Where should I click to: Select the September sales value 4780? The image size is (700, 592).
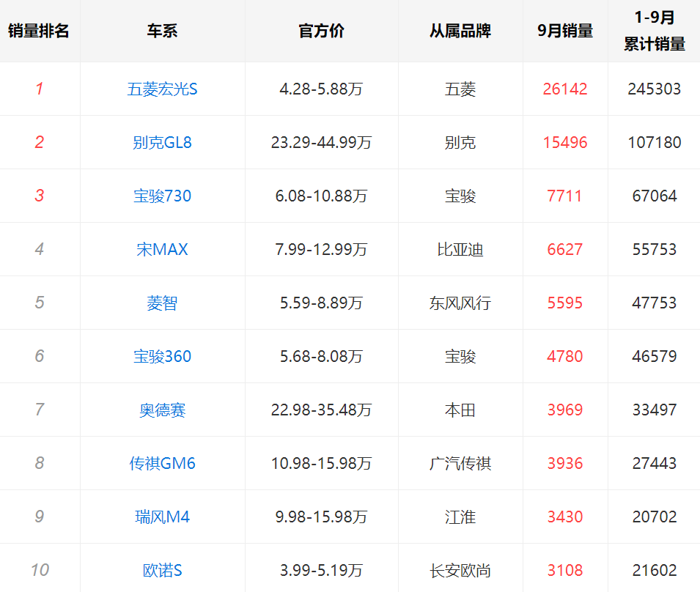565,357
